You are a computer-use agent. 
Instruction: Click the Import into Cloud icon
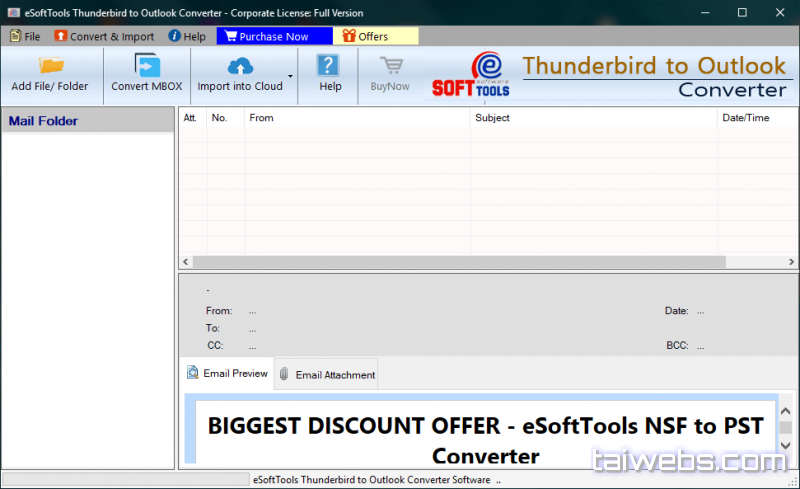coord(240,66)
